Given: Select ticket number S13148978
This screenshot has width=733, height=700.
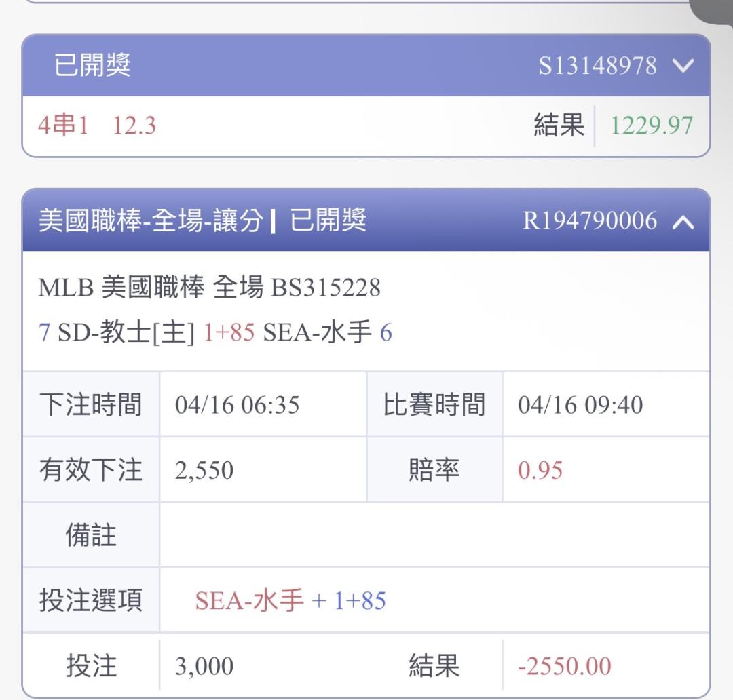Looking at the screenshot, I should [x=597, y=66].
